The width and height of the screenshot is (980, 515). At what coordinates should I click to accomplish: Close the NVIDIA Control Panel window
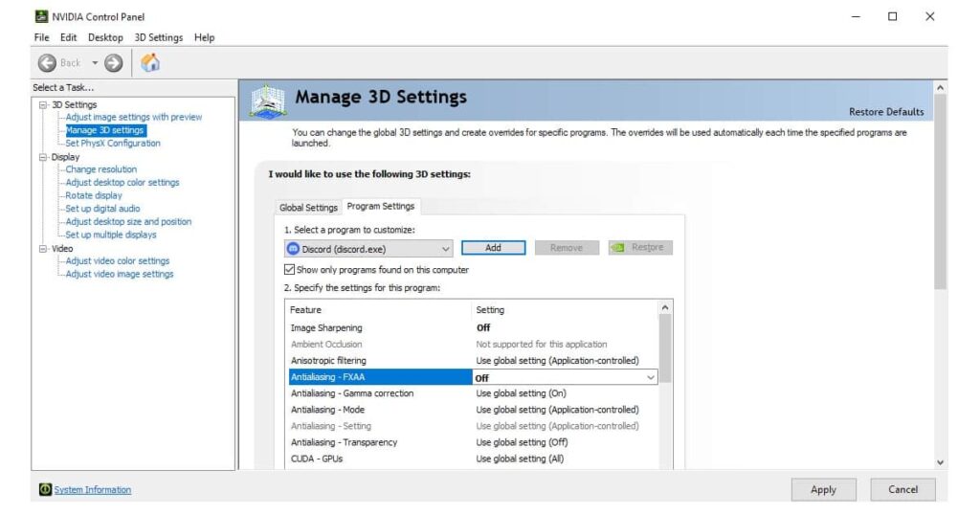point(930,17)
